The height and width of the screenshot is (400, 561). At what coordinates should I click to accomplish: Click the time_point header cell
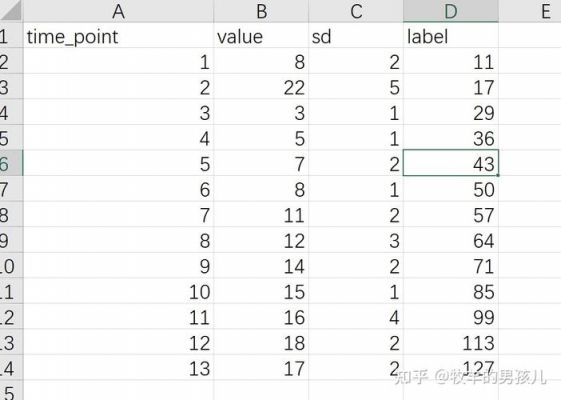tap(118, 36)
